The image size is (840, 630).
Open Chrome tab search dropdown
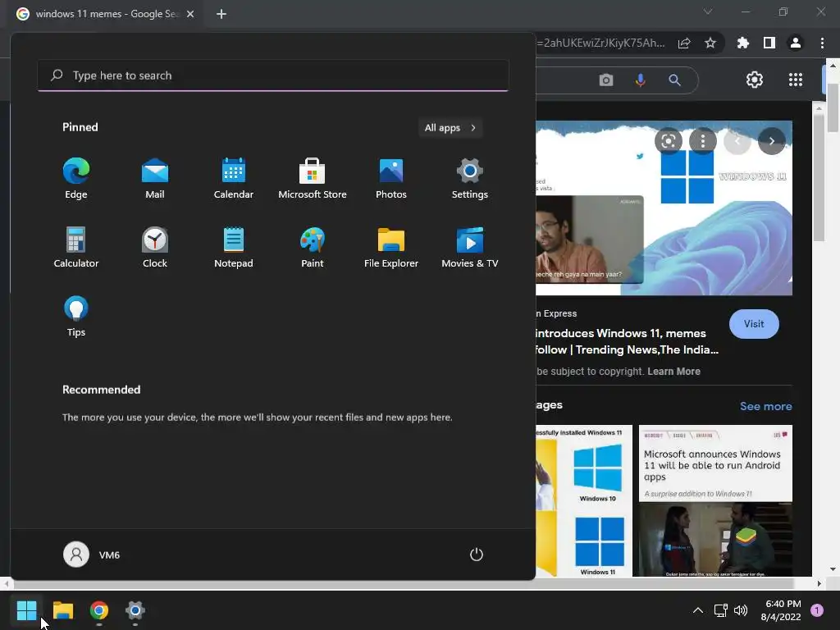(x=708, y=11)
